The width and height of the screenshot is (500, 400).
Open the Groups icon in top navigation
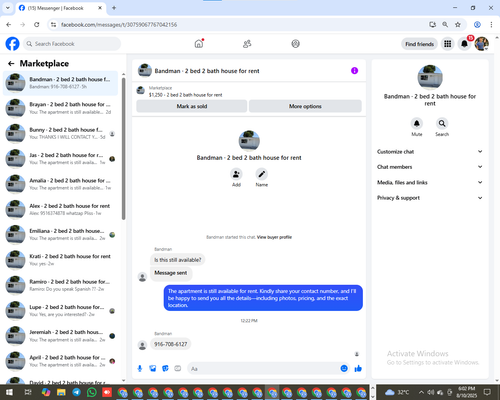(296, 44)
